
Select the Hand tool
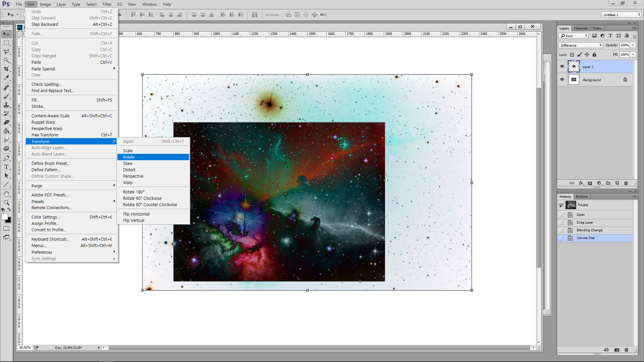(x=6, y=194)
